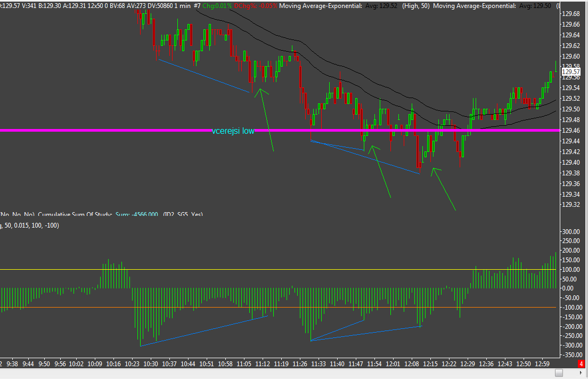588x379 pixels.
Task: Click the scroll right arrow on the bottom scrollbar
Action: coord(581,373)
